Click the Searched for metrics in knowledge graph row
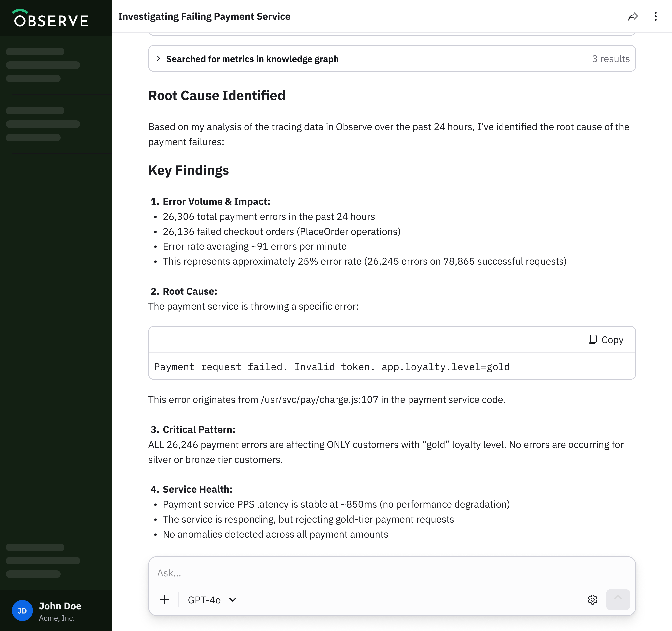Viewport: 672px width, 631px height. coord(252,59)
